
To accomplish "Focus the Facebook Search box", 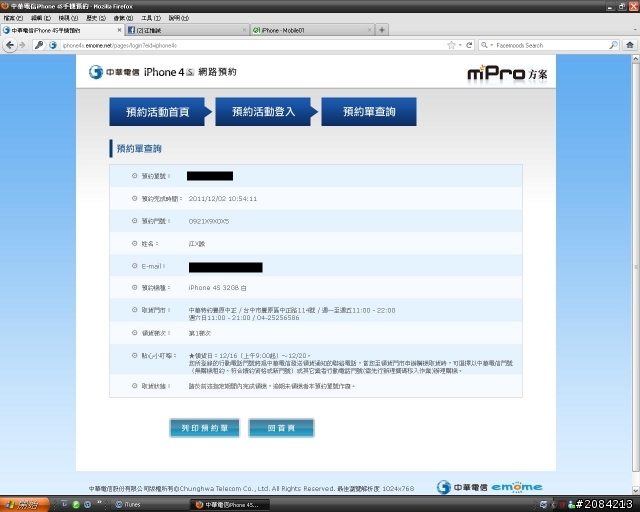I will [551, 45].
